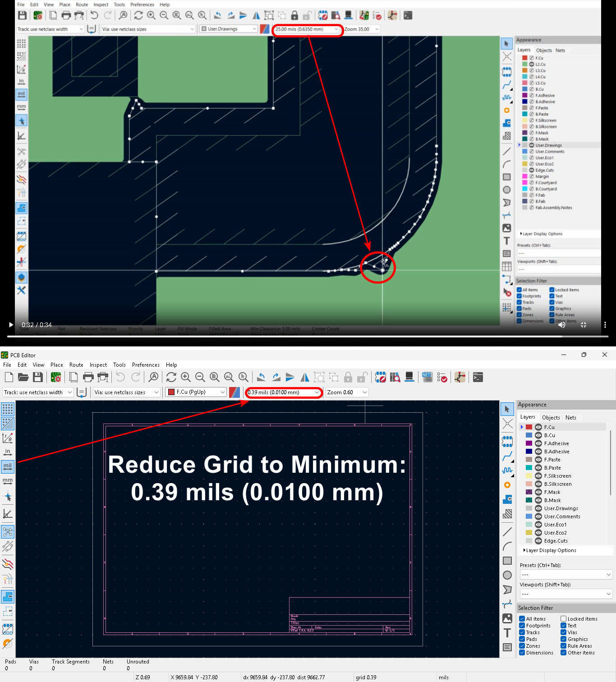
Task: Select the Draw Circle tool
Action: click(x=507, y=575)
